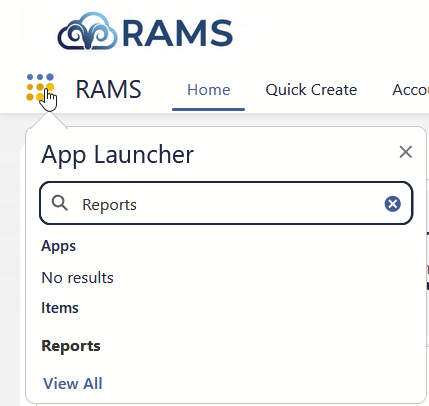The image size is (429, 406).
Task: Click the RAMS app name label
Action: [108, 89]
